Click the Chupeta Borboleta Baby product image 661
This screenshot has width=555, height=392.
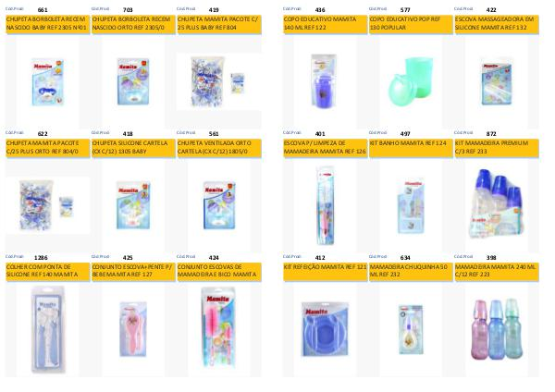point(47,82)
